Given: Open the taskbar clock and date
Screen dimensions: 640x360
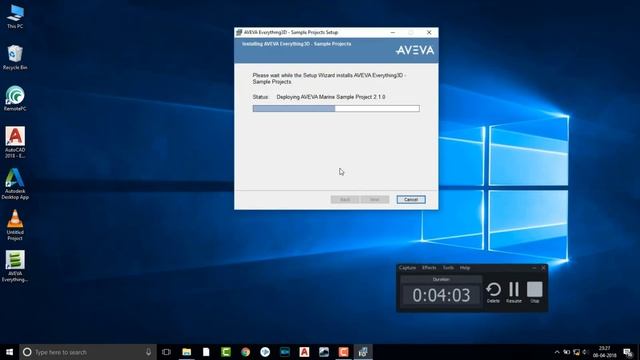Looking at the screenshot, I should 604,352.
